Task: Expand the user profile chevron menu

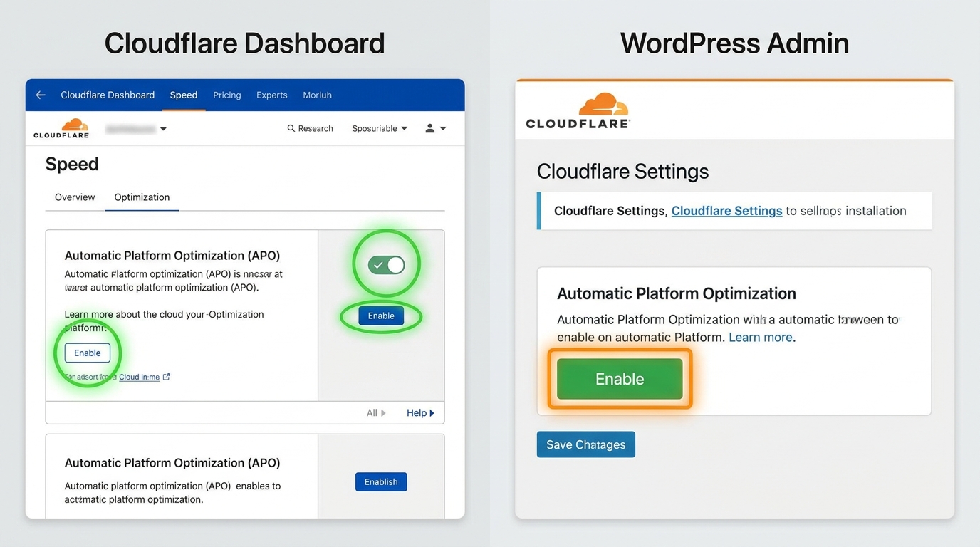Action: (442, 129)
